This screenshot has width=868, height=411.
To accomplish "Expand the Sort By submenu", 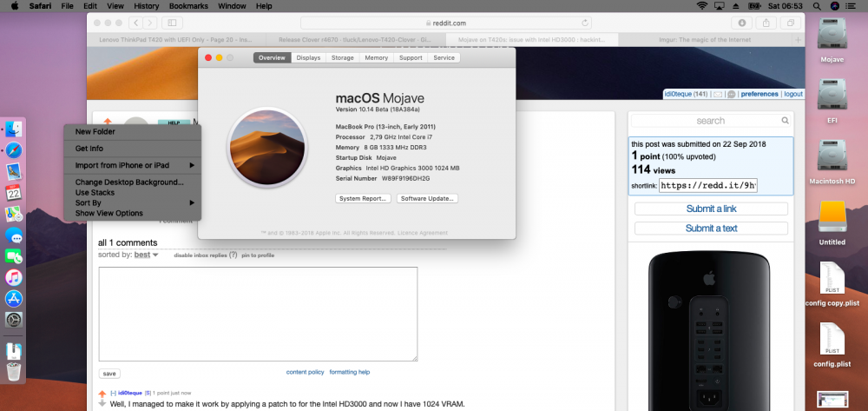I will click(x=132, y=202).
